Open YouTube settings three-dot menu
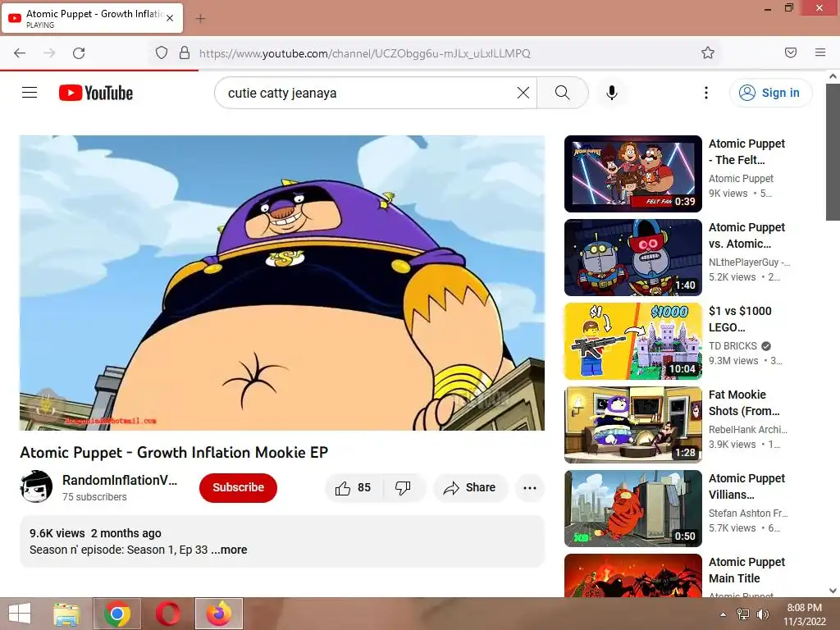 click(706, 93)
